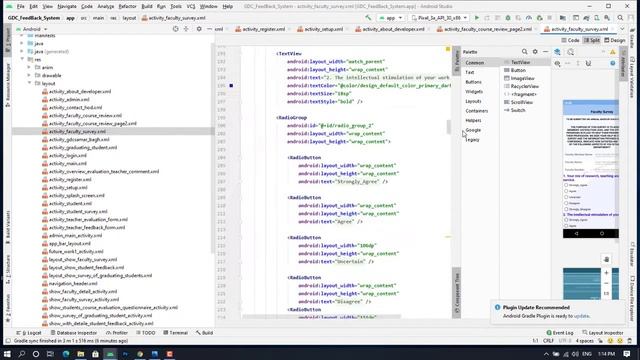Open the Tools menu
Image resolution: width=640 pixels, height=360 pixels.
coord(176,7)
